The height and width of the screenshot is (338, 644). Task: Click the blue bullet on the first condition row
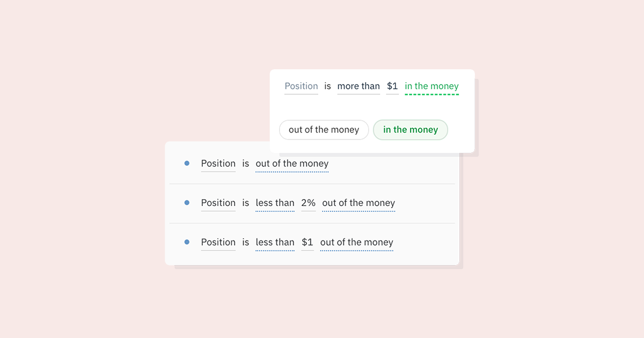[x=187, y=164]
